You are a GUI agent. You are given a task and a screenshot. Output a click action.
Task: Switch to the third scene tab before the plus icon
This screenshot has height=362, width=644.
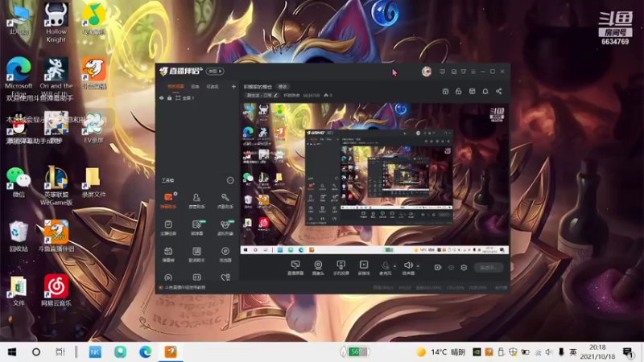213,87
